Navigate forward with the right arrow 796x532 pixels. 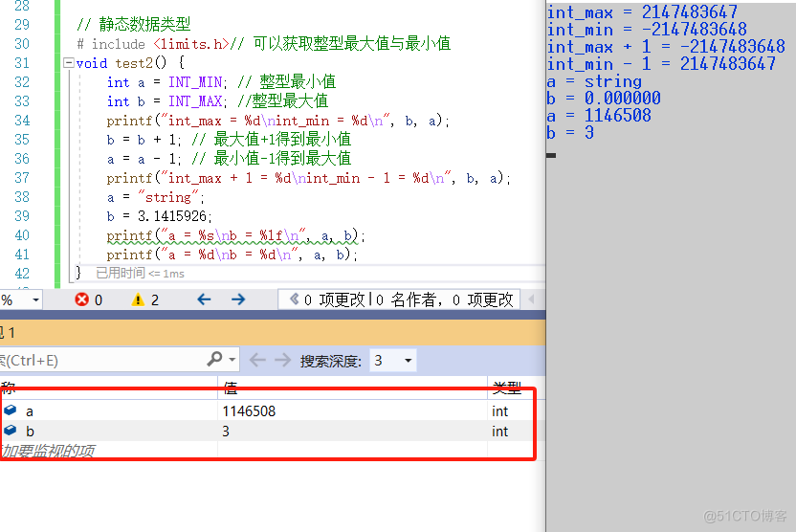pos(238,299)
